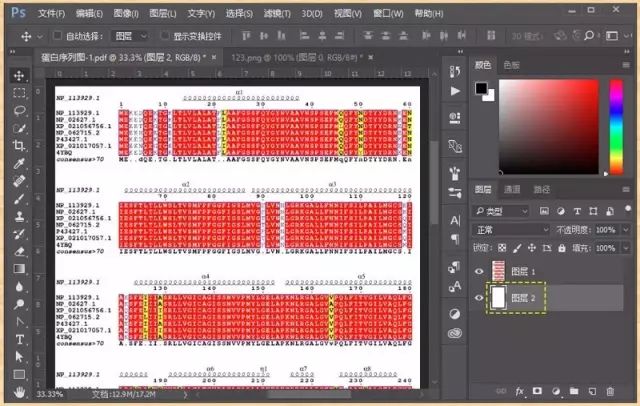Screen dimensions: 640x406
Task: Select the Rectangular Marquee tool
Action: click(19, 93)
